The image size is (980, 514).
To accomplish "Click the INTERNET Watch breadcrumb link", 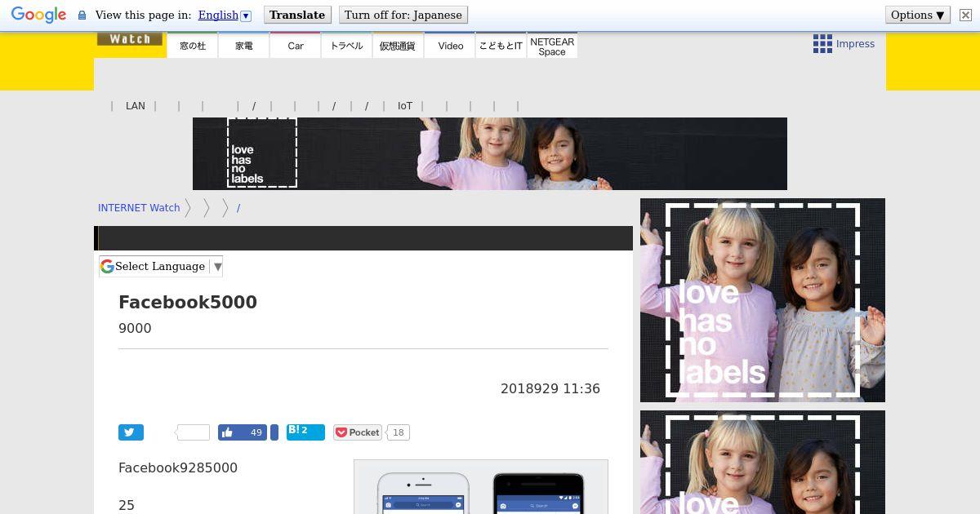I will 139,208.
